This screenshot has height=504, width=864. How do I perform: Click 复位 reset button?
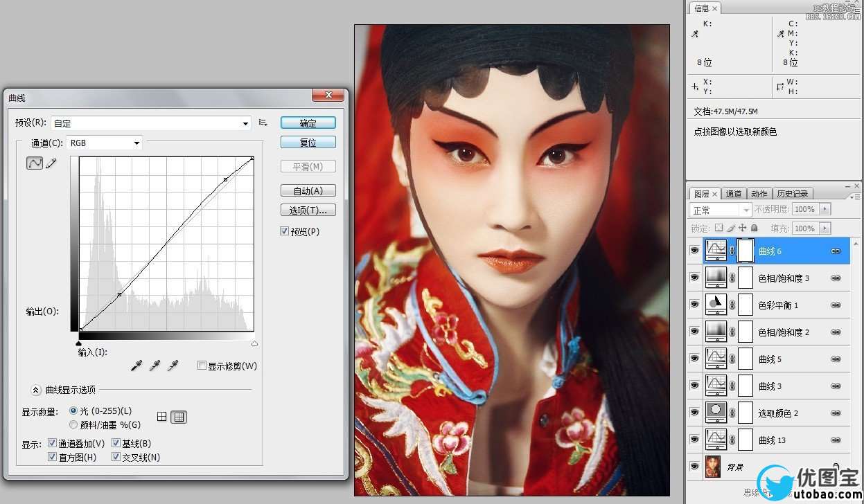click(308, 143)
